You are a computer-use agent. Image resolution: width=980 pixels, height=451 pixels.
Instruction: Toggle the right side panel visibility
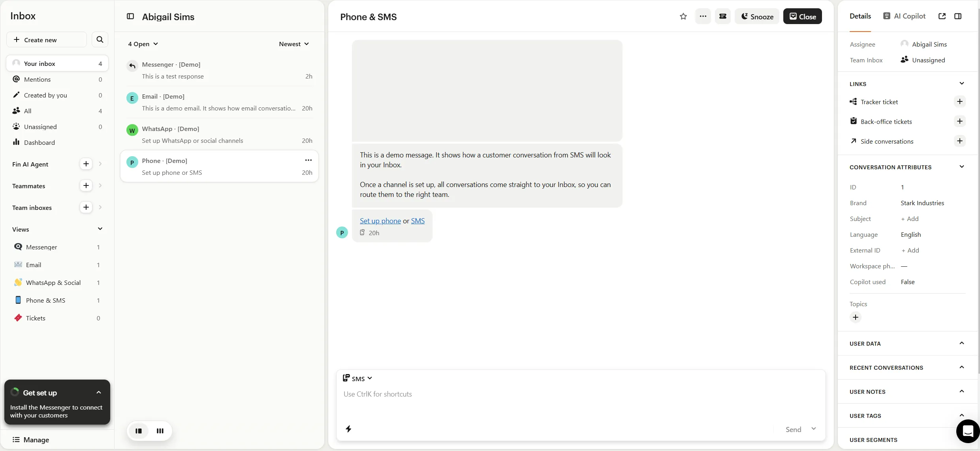click(959, 16)
